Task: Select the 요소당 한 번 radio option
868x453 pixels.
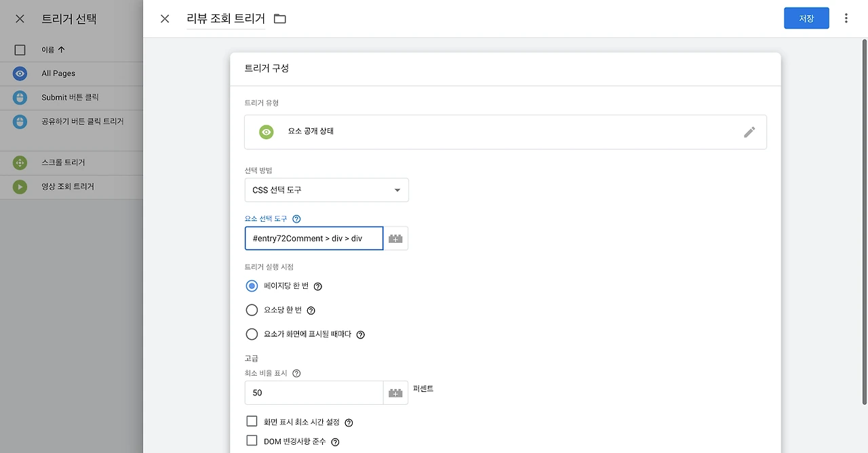Action: [252, 310]
